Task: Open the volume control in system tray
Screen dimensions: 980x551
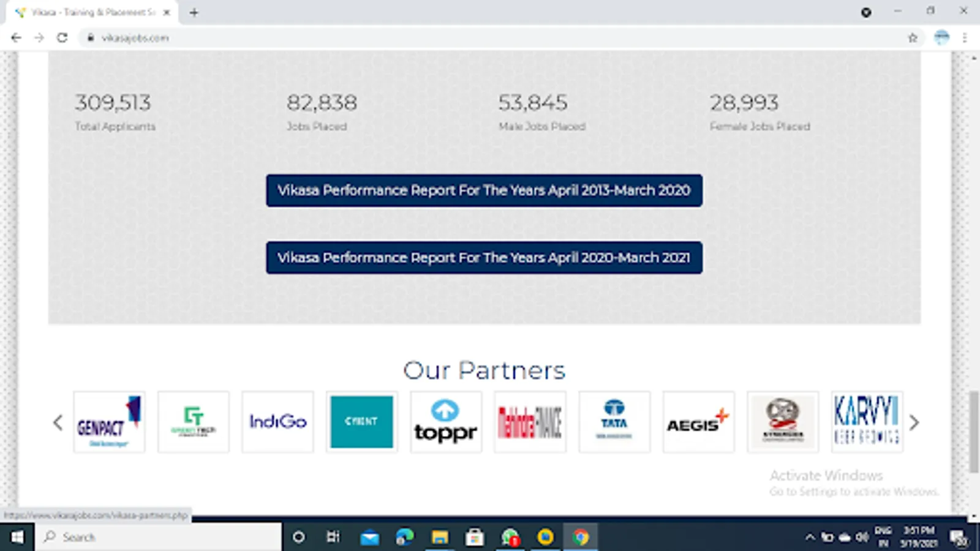Action: pos(862,537)
